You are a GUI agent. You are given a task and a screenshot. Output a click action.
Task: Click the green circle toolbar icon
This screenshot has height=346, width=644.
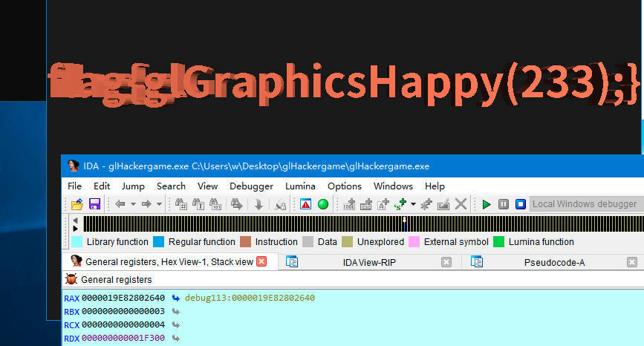point(323,204)
